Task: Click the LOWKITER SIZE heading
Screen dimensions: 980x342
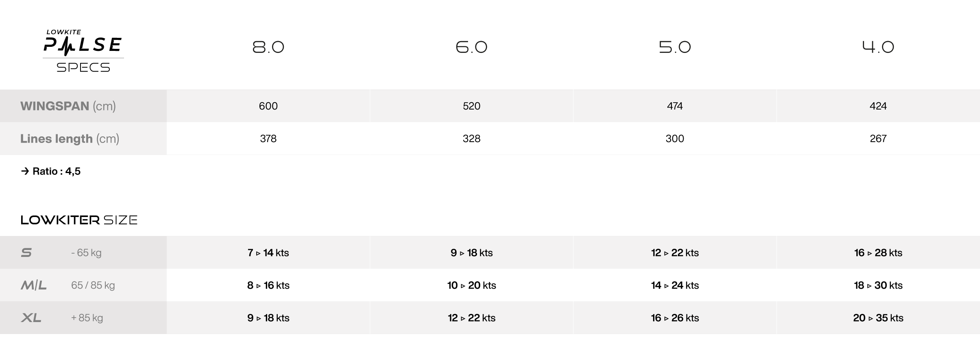Action: tap(79, 220)
